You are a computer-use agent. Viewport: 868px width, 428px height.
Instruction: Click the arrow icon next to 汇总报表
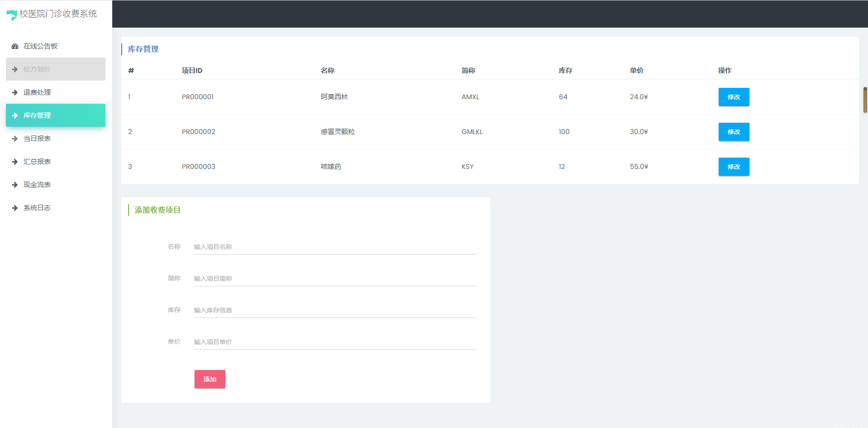pyautogui.click(x=14, y=161)
